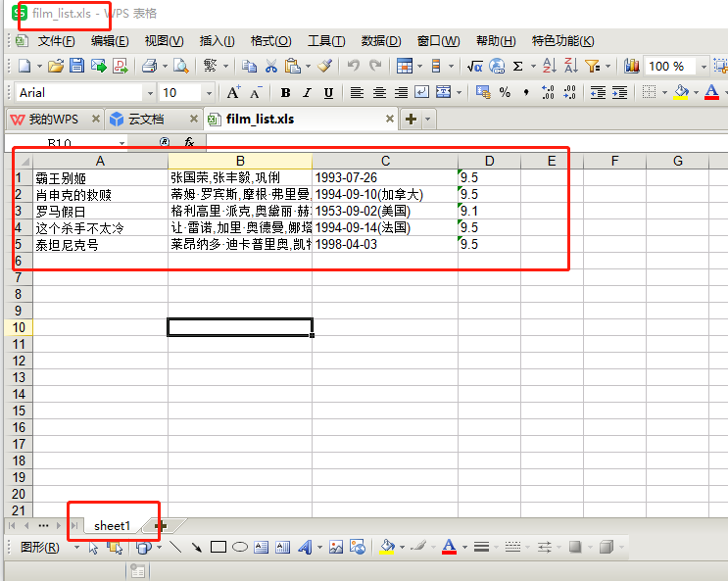Open print preview with the magnifier icon
This screenshot has height=581, width=728.
pyautogui.click(x=180, y=66)
